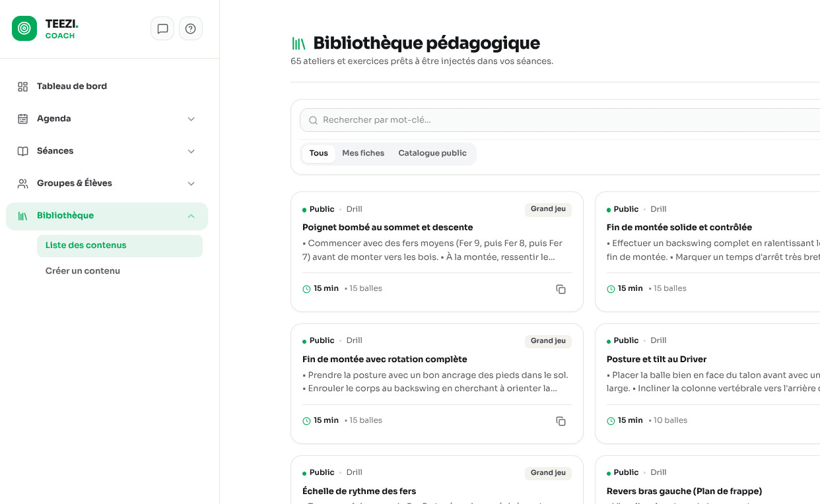Viewport: 820px width, 504px height.
Task: Click the 65 ateliers et exercices subtitle
Action: click(422, 61)
